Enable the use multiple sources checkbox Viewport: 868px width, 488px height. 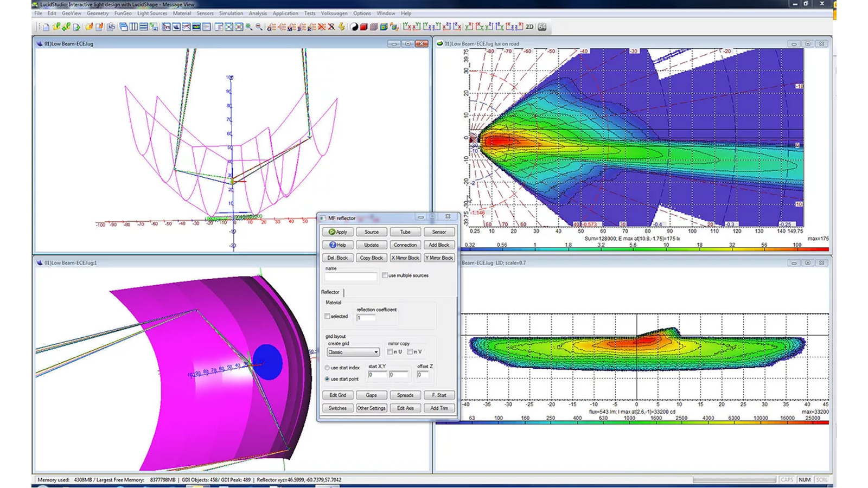(385, 275)
